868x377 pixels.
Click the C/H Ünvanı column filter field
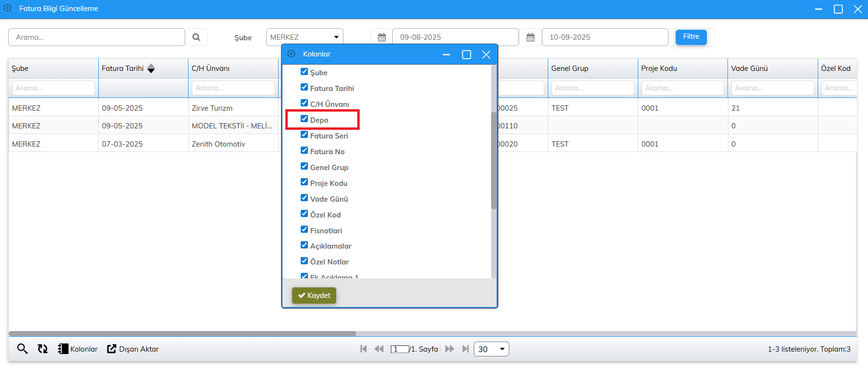[x=233, y=88]
